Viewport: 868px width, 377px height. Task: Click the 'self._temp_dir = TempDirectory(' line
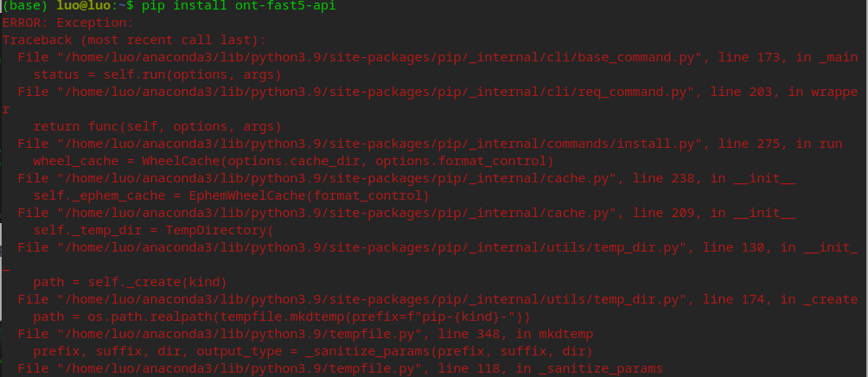(x=153, y=230)
